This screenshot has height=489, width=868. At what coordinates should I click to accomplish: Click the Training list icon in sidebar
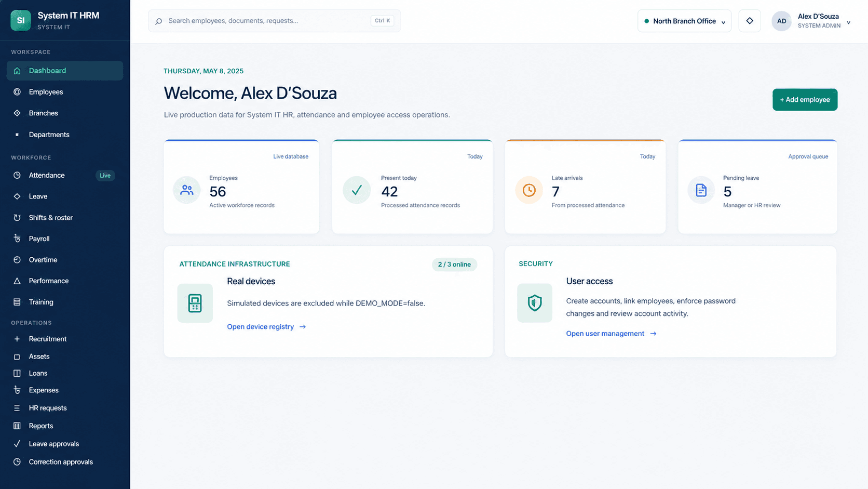17,302
